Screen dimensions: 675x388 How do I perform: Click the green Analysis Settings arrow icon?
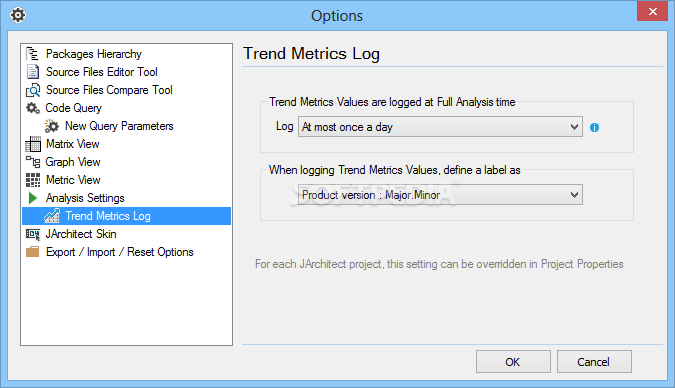33,198
